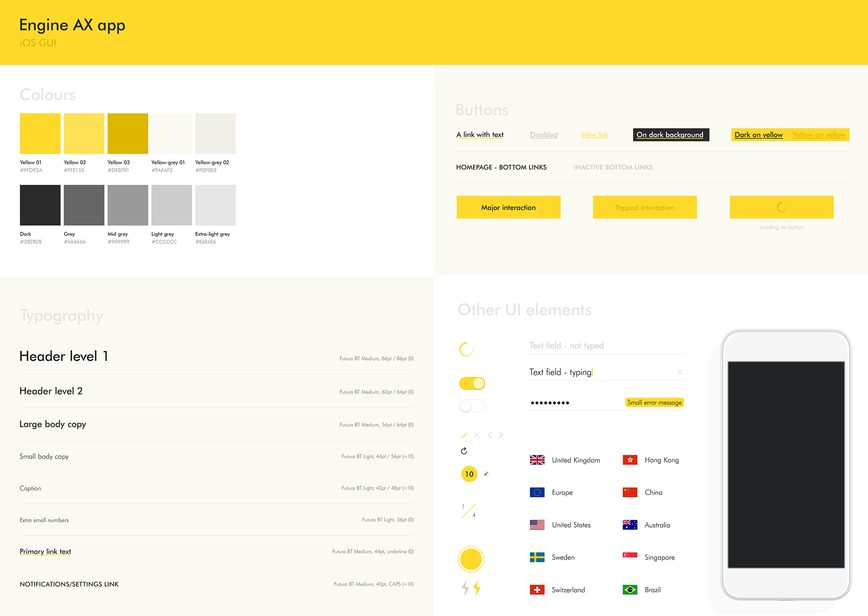The image size is (868, 616).
Task: Click the X/close icon in UI elements
Action: 681,372
